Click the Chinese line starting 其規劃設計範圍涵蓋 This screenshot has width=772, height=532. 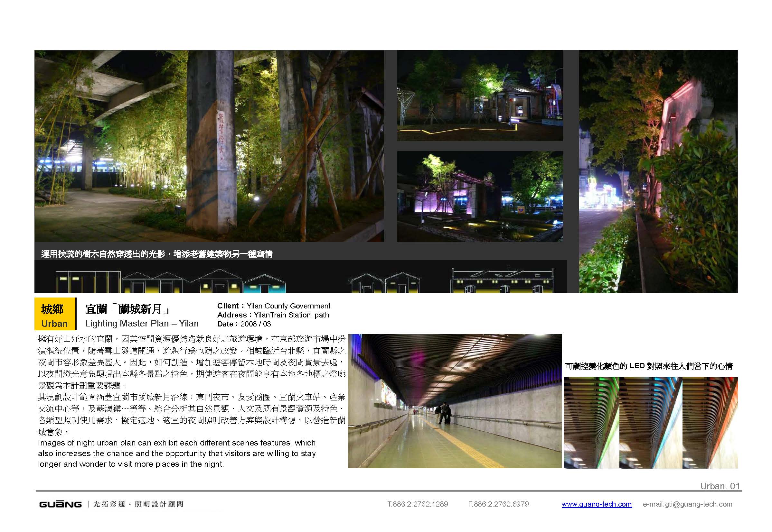pyautogui.click(x=192, y=397)
